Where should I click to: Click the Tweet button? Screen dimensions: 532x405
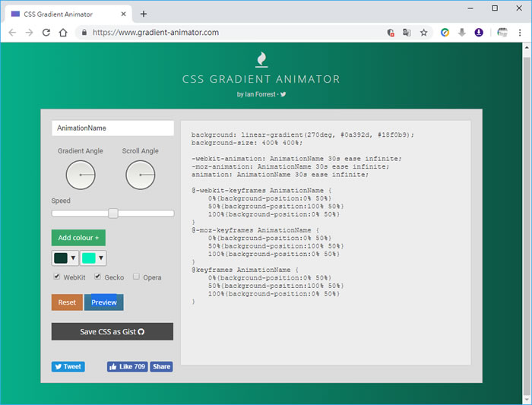(x=68, y=367)
